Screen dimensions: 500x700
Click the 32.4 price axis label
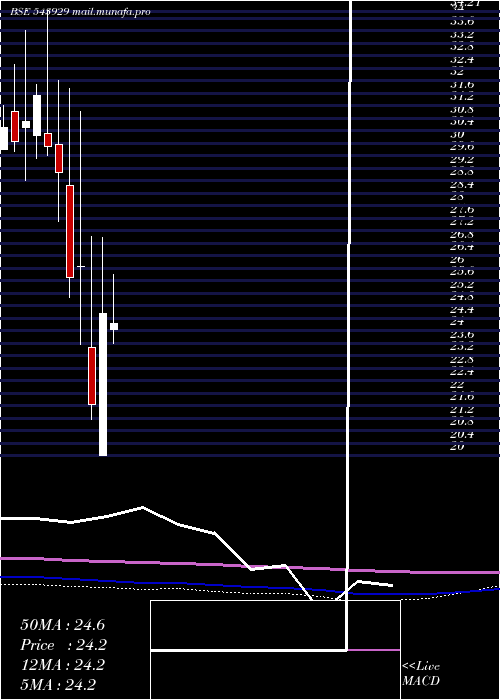pos(462,59)
